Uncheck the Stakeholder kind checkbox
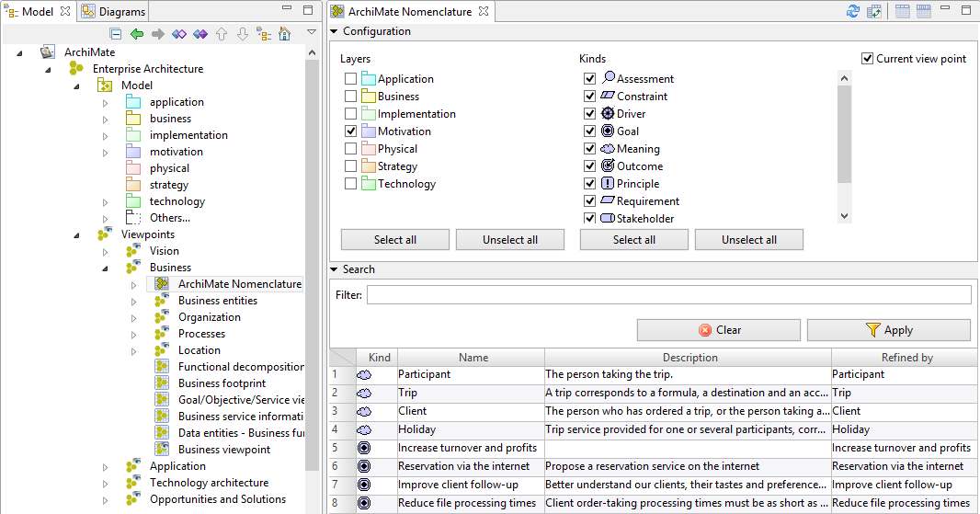This screenshot has height=514, width=980. [589, 218]
